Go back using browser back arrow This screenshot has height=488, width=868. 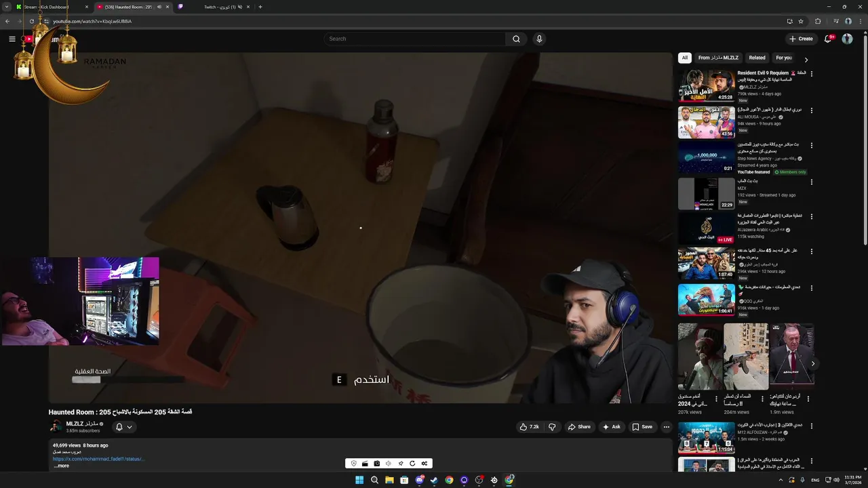click(7, 21)
